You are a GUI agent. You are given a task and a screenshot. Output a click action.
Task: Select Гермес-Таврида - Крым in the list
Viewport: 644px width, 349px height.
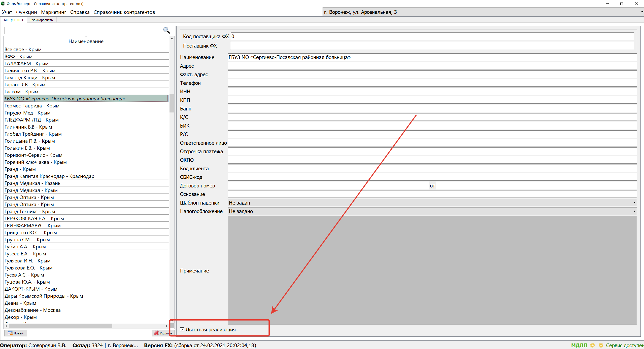pos(32,106)
